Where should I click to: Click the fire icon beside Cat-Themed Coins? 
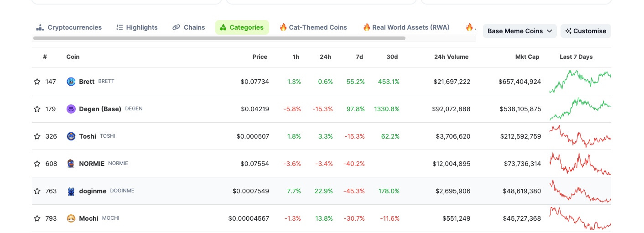tap(283, 27)
